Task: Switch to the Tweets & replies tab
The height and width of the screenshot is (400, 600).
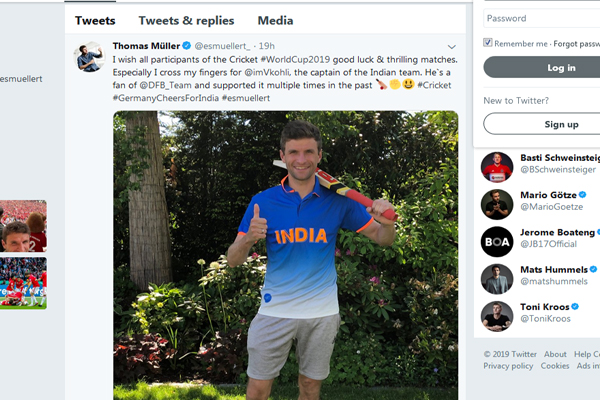Action: (x=186, y=20)
